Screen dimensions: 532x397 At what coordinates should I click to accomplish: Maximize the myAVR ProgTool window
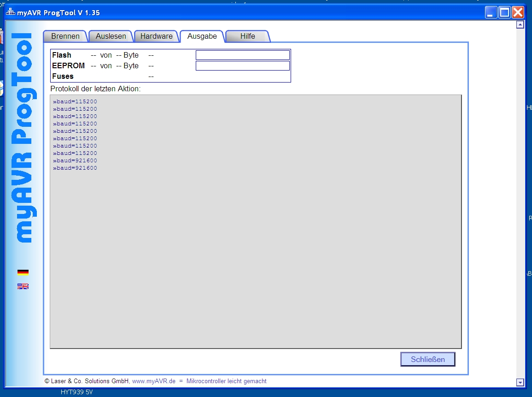click(x=504, y=12)
